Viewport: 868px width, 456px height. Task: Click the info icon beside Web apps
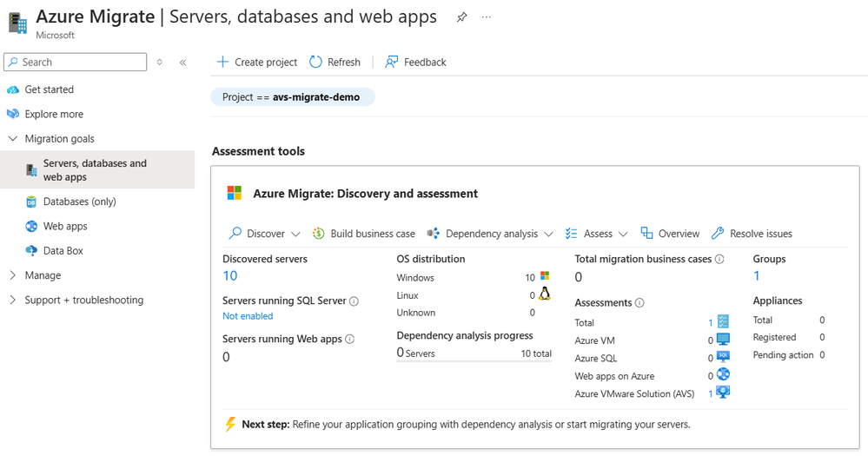[349, 340]
